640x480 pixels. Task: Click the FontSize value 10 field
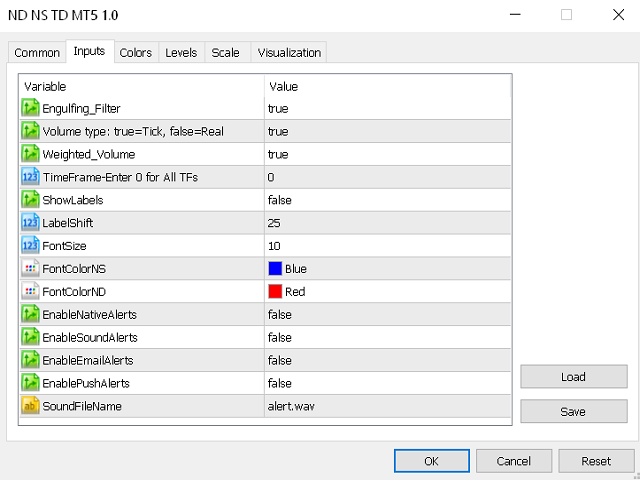tap(387, 246)
